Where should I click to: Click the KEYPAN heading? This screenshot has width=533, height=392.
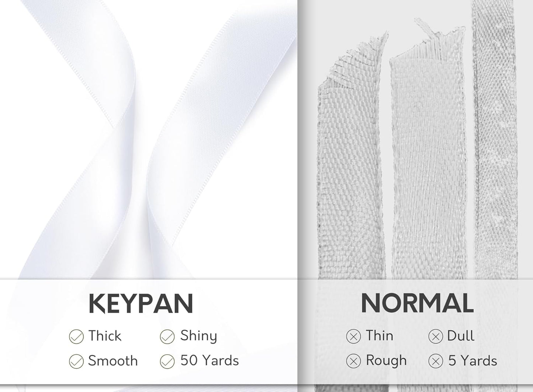[x=141, y=304]
